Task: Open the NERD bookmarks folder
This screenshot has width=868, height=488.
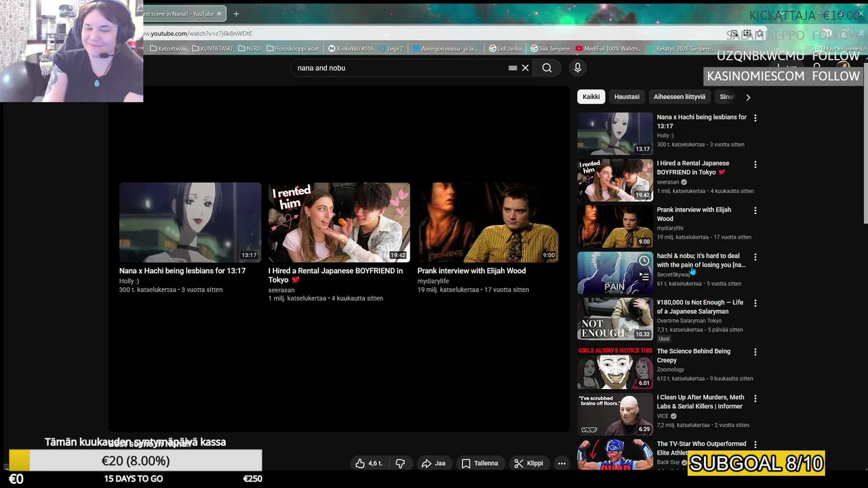Action: point(250,49)
